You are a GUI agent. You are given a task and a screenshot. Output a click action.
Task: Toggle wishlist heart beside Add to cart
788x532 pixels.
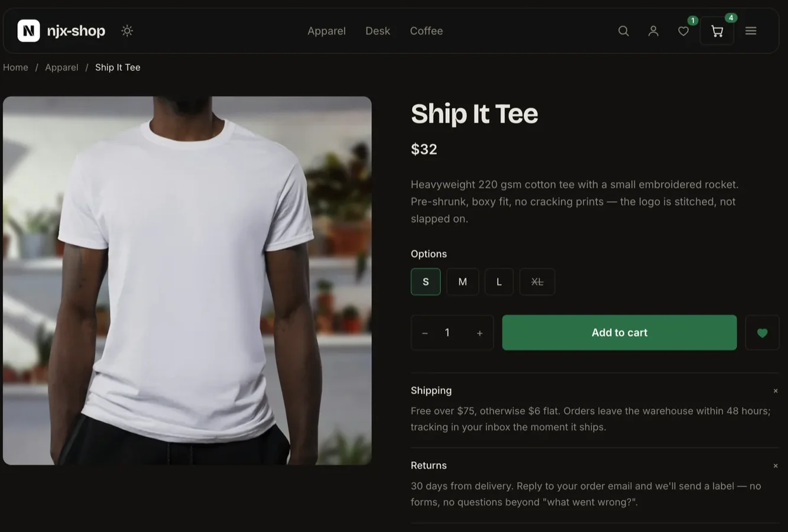tap(762, 333)
